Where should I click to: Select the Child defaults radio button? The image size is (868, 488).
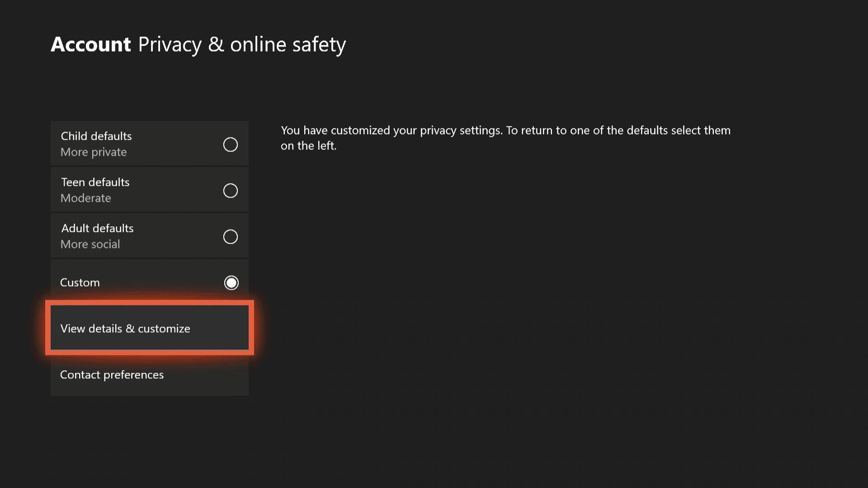tap(231, 145)
